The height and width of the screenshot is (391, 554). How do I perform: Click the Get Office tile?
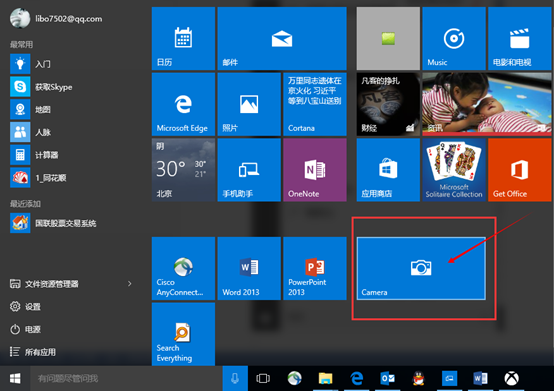point(520,170)
